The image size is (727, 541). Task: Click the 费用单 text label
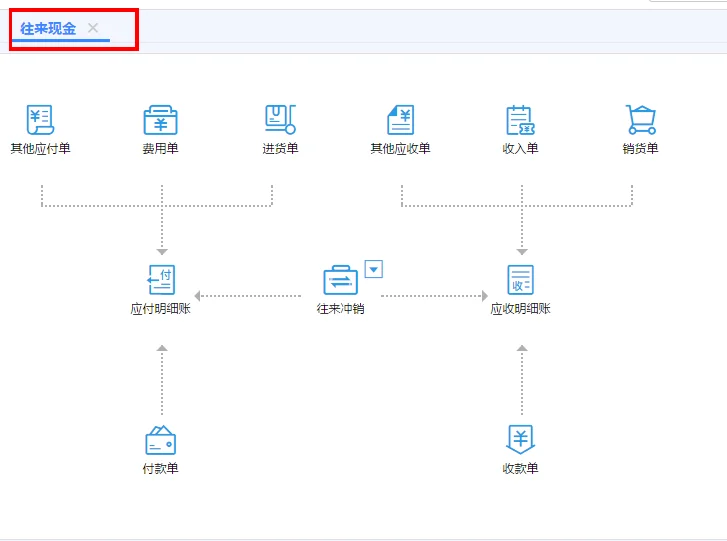[x=160, y=148]
